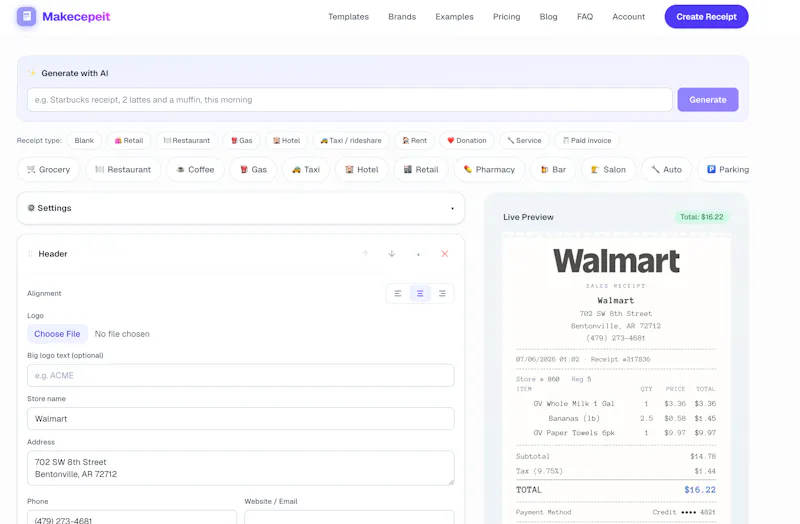
Task: Choose small Restaurant receipt type
Action: coord(187,140)
